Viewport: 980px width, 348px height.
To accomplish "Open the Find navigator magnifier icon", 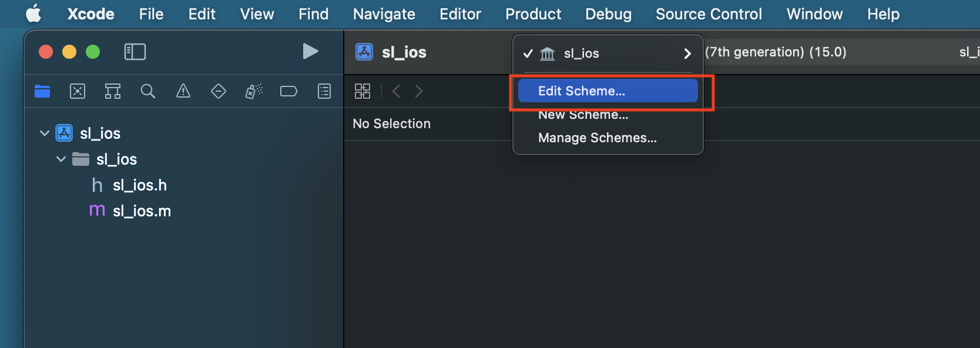I will coord(148,91).
